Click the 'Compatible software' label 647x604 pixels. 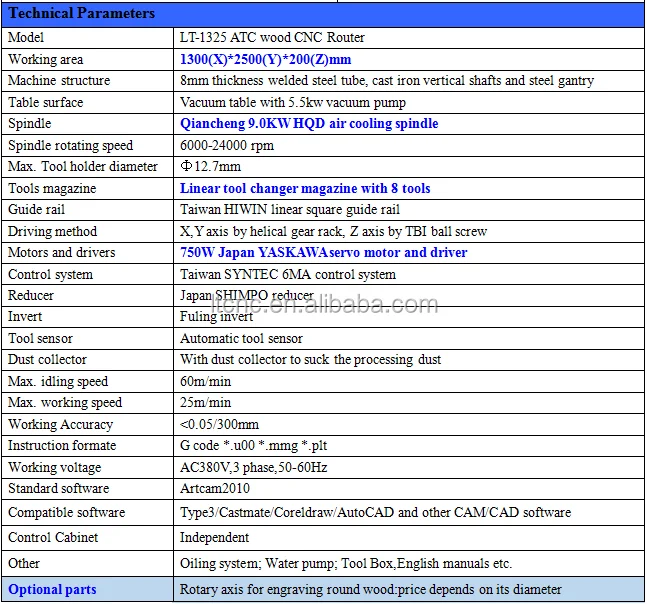click(x=66, y=513)
